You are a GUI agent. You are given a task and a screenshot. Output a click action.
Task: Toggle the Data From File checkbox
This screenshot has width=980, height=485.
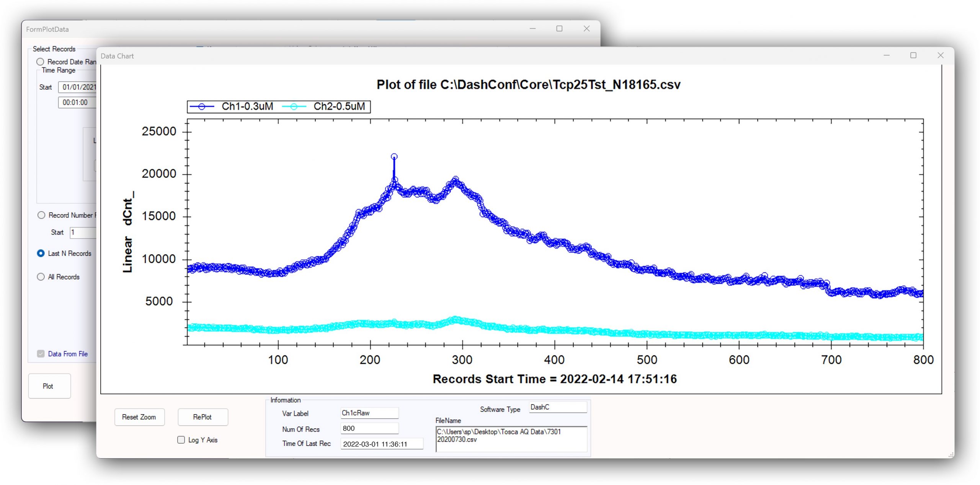41,354
